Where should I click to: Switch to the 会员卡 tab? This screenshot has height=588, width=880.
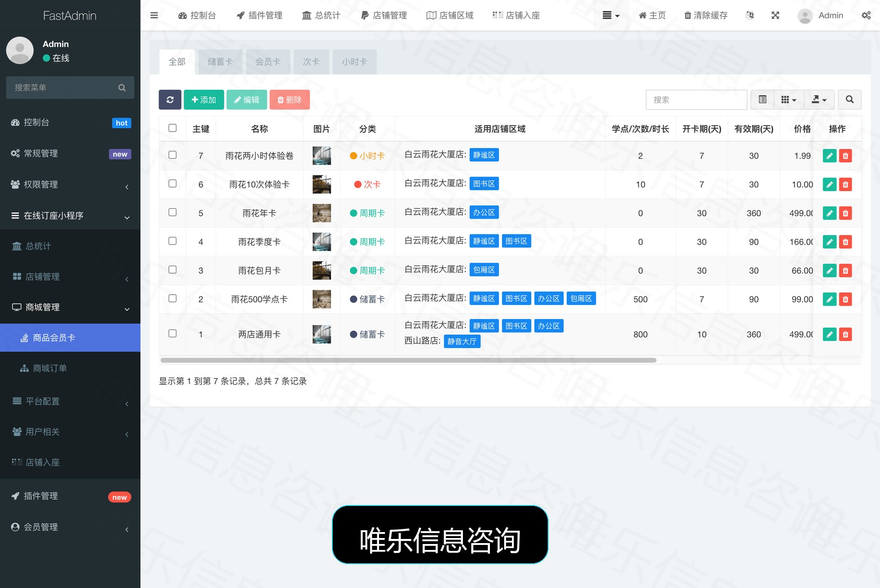point(268,62)
